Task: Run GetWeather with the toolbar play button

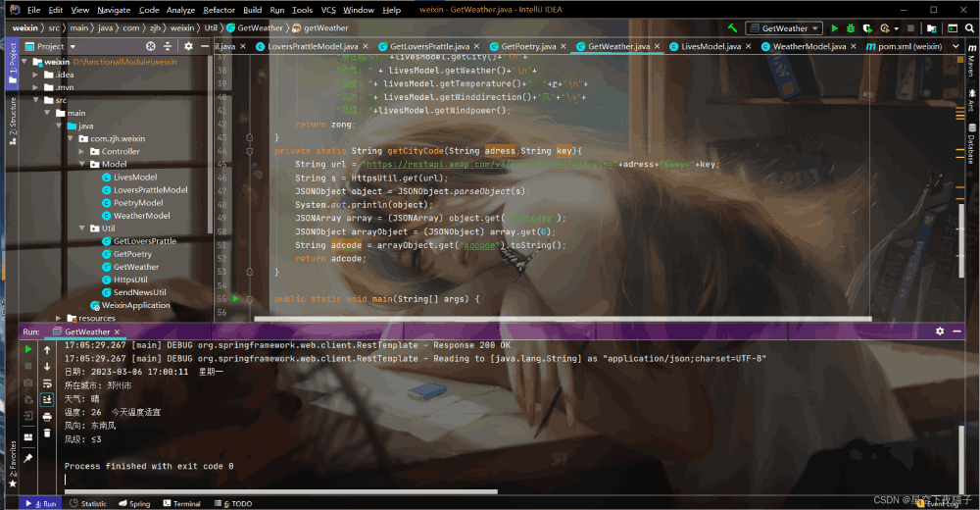Action: [835, 28]
